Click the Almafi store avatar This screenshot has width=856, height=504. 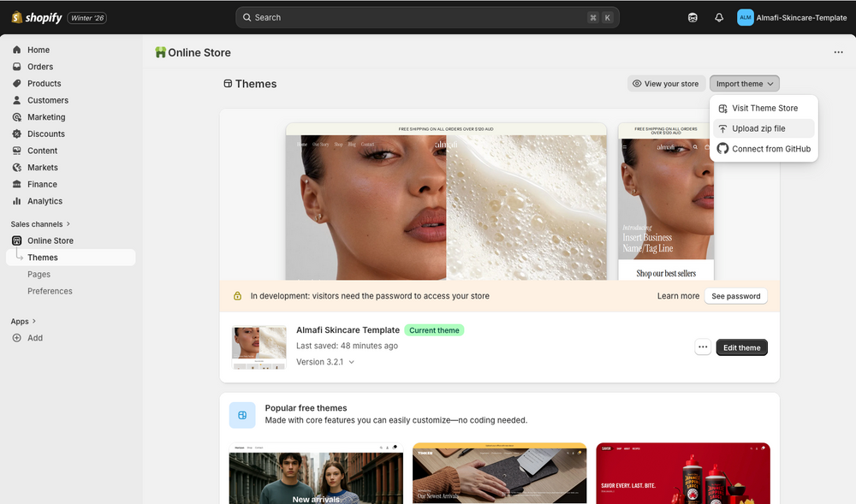pyautogui.click(x=746, y=17)
